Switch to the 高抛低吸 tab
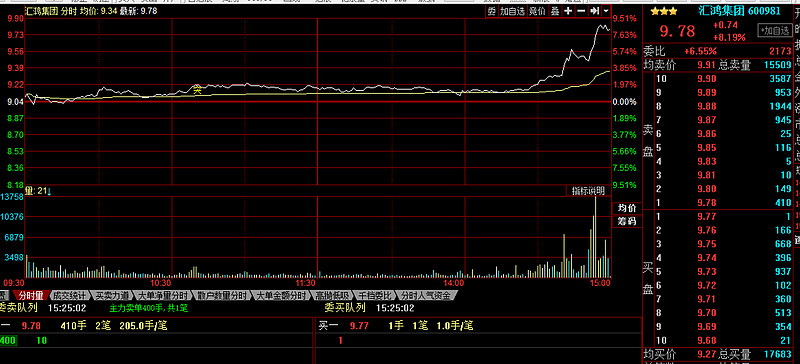 333,296
